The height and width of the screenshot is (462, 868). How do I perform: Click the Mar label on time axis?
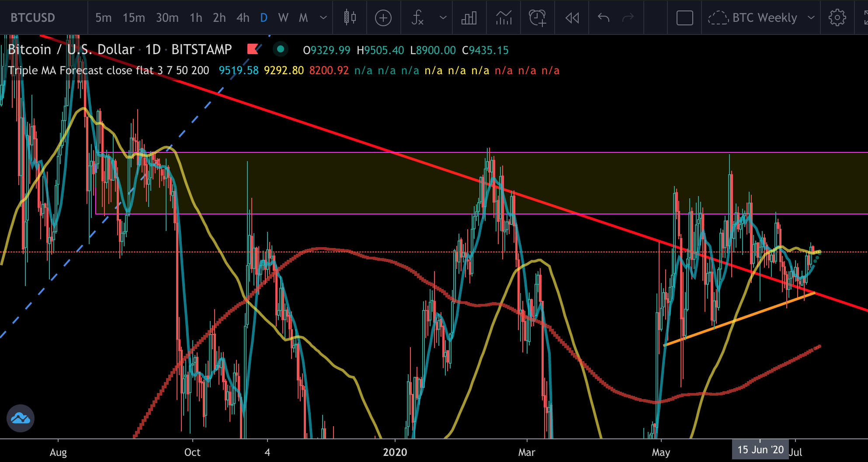(x=527, y=452)
